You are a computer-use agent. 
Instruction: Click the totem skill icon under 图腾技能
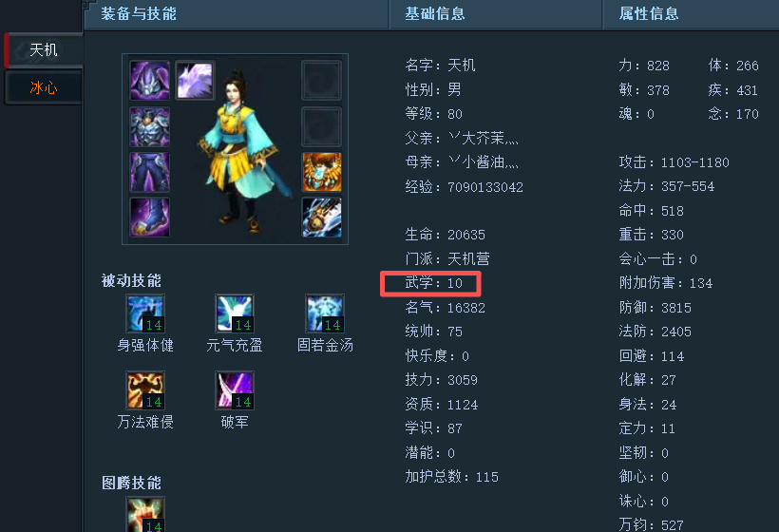pyautogui.click(x=145, y=515)
